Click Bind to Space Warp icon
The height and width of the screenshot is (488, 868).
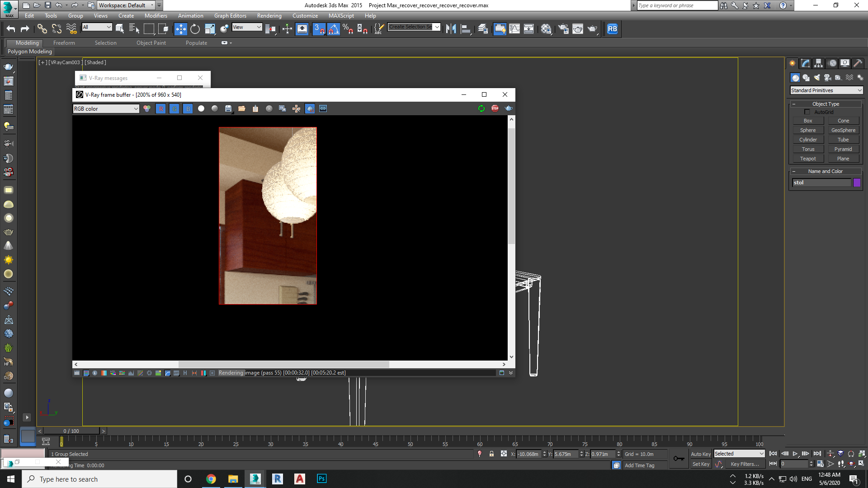point(71,29)
